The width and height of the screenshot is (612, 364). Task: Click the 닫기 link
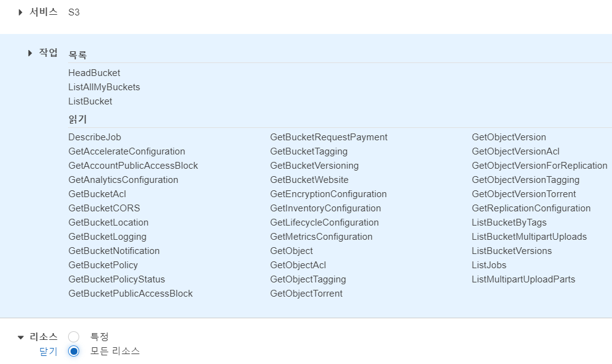click(48, 351)
